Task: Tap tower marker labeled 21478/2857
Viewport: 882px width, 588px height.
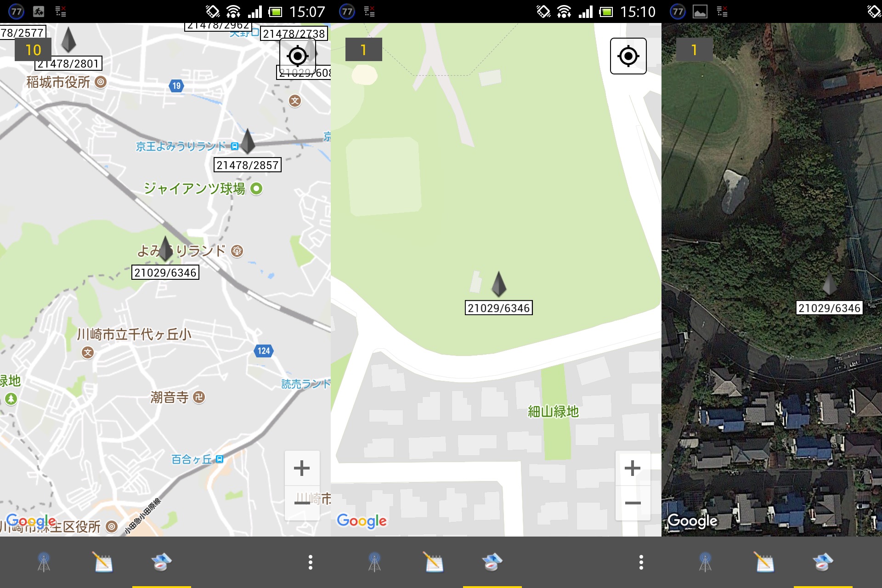Action: click(x=248, y=141)
